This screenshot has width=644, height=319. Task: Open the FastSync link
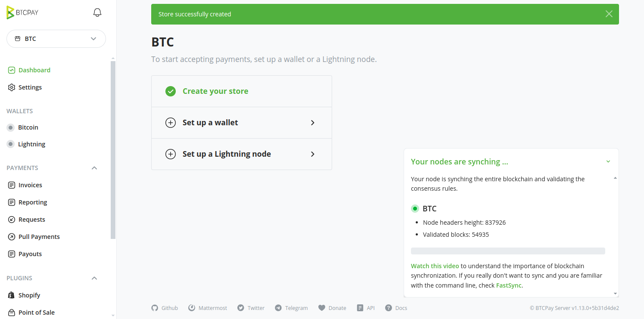[x=509, y=285]
